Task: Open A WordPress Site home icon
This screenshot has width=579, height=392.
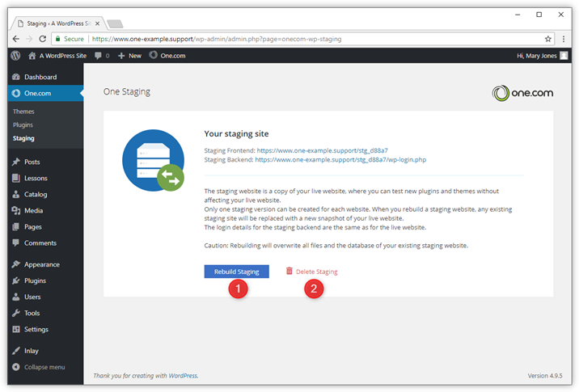Action: (32, 56)
